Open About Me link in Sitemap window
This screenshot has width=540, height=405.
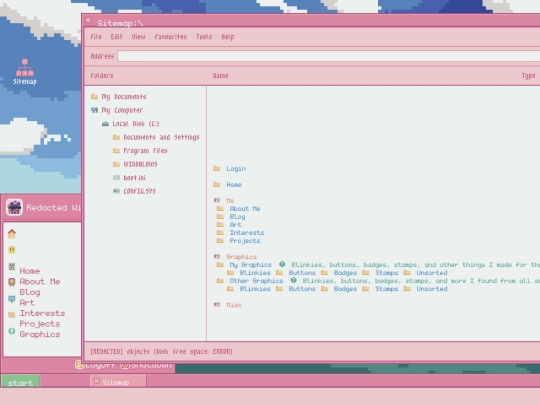click(245, 208)
